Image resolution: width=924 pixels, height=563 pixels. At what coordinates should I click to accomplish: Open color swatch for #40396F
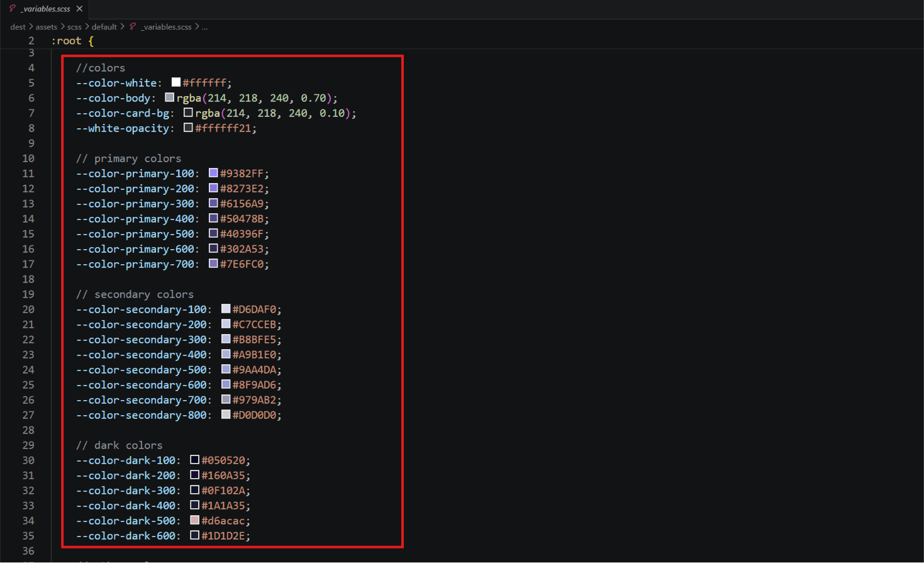[213, 233]
